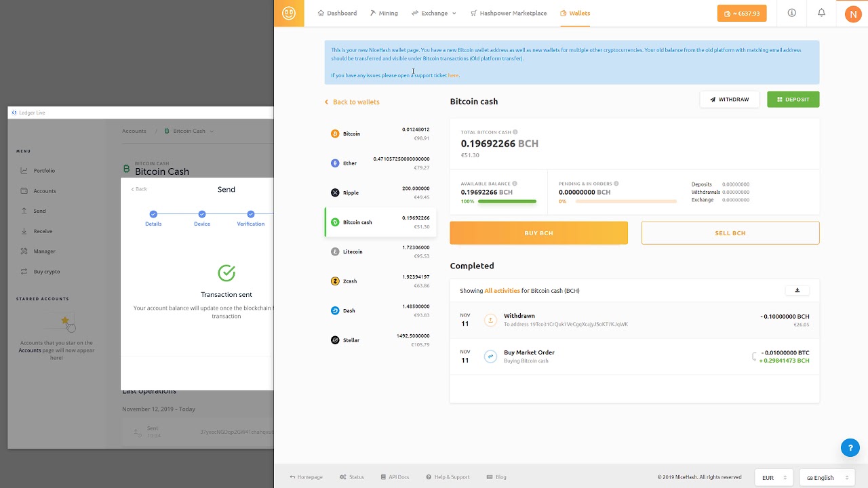Open the notifications bell
The image size is (868, 488).
click(821, 13)
